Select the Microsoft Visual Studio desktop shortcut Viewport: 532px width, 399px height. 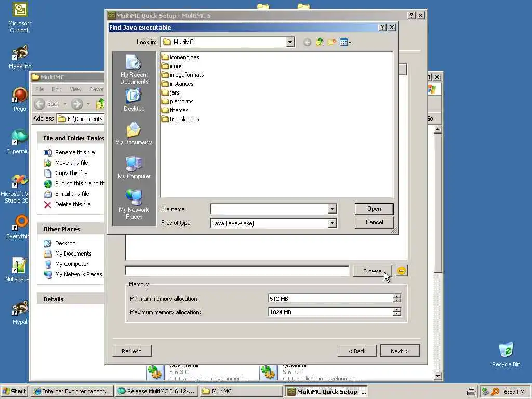pyautogui.click(x=15, y=188)
